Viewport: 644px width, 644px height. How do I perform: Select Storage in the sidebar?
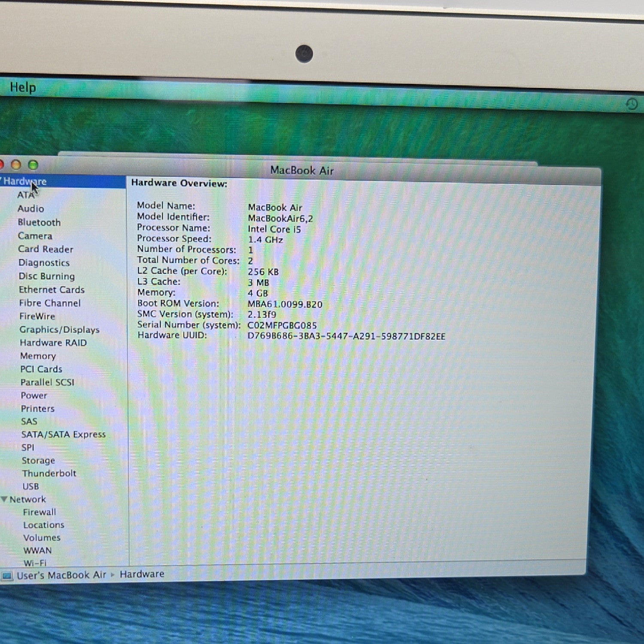[39, 461]
